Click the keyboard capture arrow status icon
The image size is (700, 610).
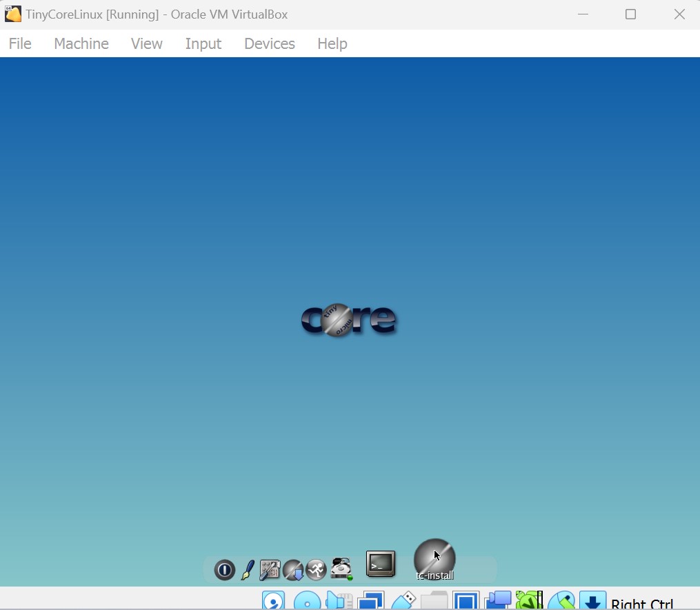(x=593, y=600)
